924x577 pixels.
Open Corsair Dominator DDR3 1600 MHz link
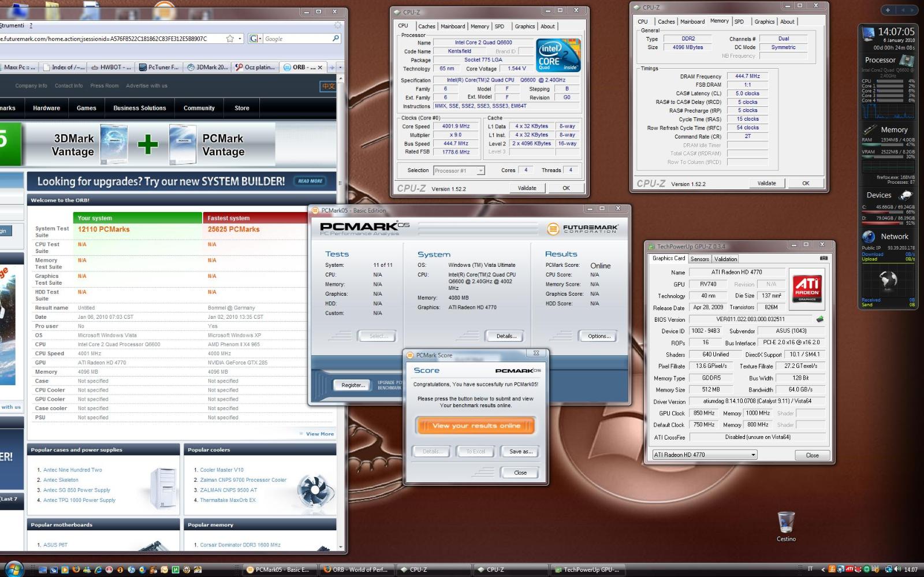[240, 545]
